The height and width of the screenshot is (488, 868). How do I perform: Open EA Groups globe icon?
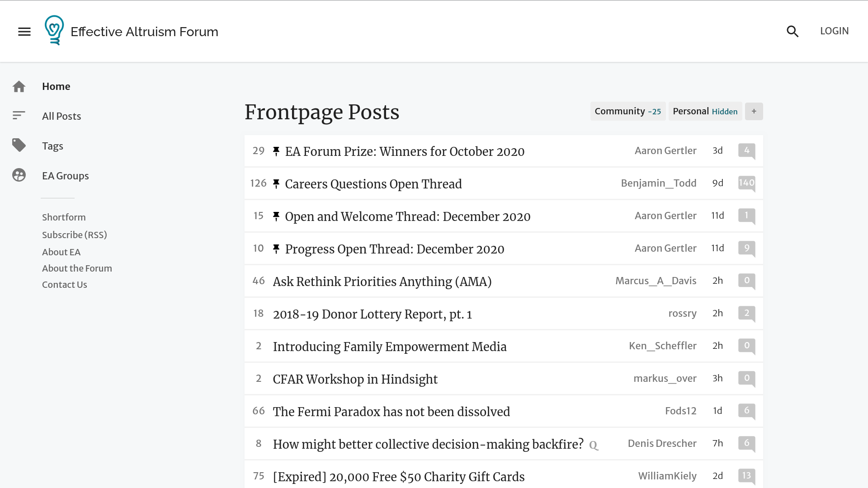tap(19, 175)
